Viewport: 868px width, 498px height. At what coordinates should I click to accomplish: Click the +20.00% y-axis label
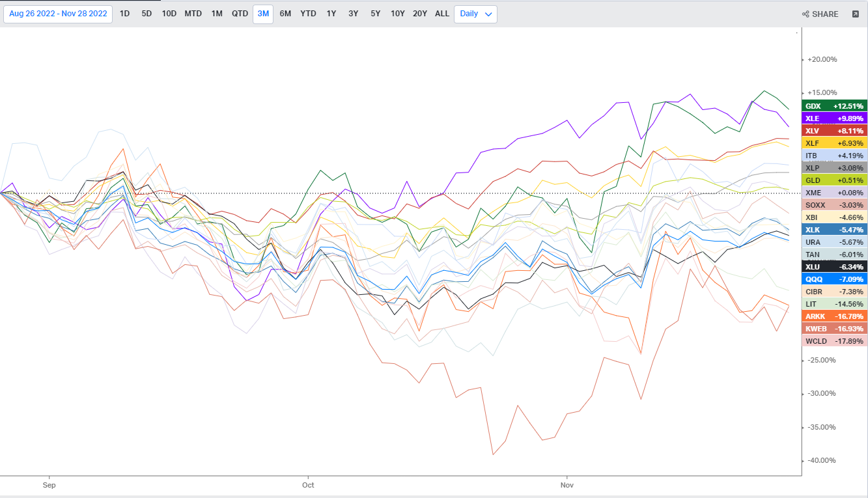[822, 59]
